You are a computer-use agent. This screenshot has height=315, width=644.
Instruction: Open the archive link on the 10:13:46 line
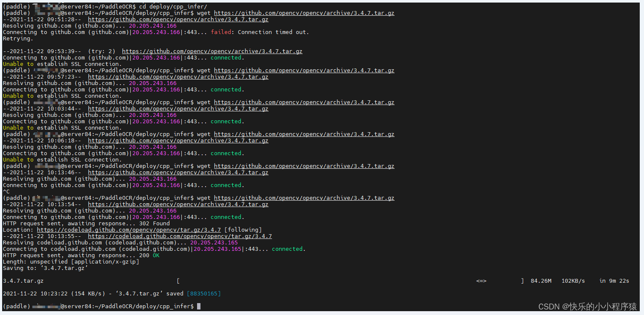(178, 173)
